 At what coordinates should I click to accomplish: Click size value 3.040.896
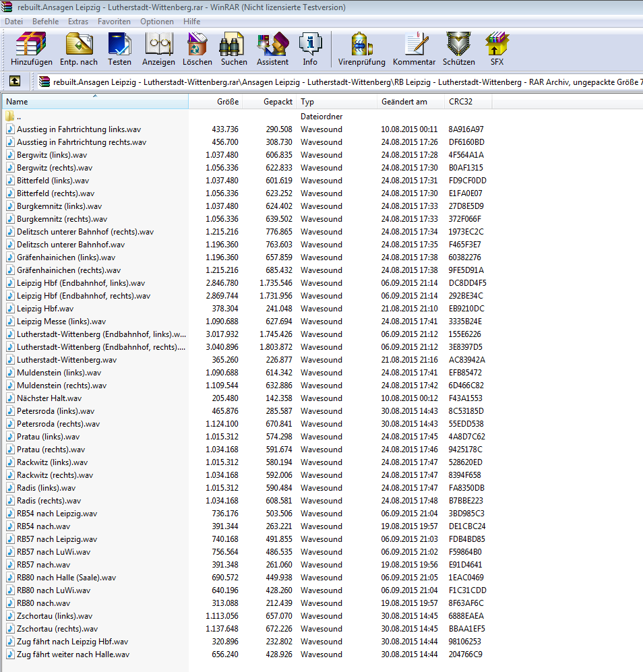(222, 346)
